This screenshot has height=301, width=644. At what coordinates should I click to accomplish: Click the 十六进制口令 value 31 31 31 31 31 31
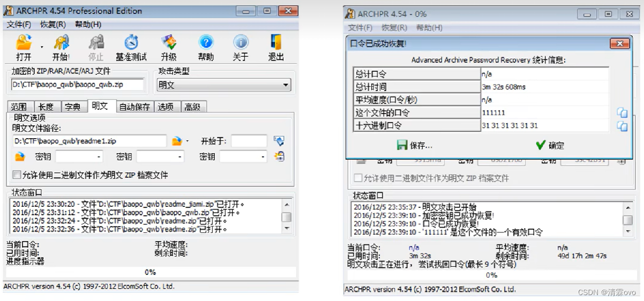(x=545, y=125)
